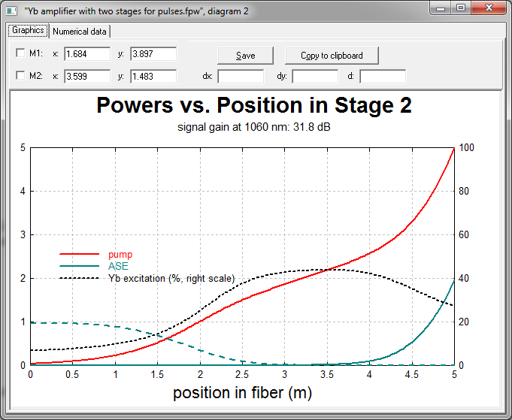Click the 'ASE' legend label
Viewport: 512px width, 420px height.
tap(118, 266)
